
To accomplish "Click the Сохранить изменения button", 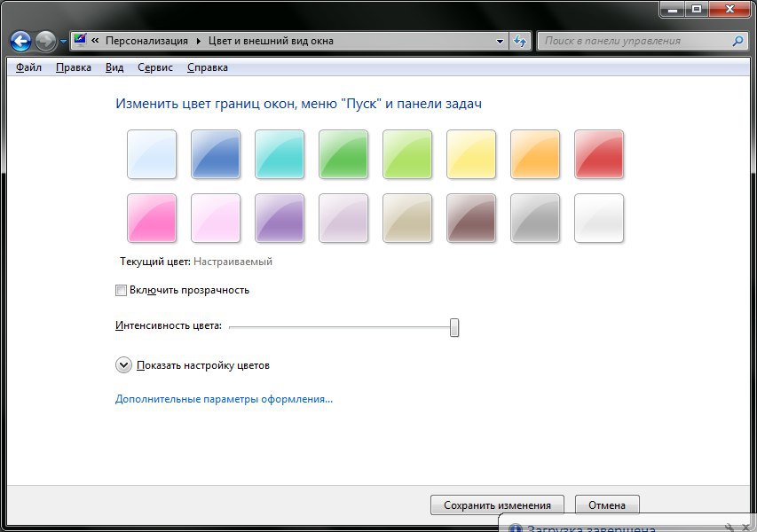I will [497, 505].
